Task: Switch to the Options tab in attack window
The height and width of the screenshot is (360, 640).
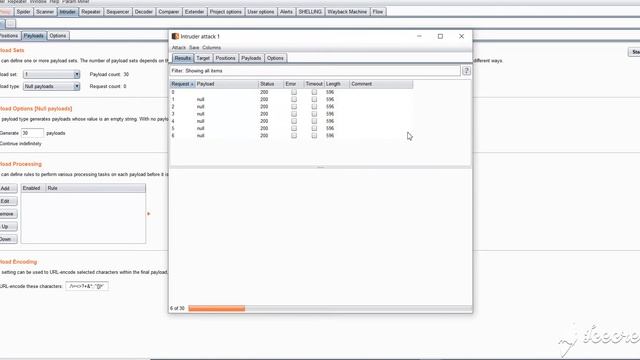Action: [275, 58]
